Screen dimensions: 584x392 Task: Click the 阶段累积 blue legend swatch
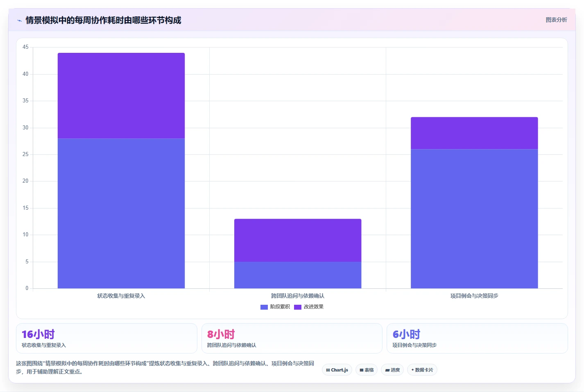264,307
